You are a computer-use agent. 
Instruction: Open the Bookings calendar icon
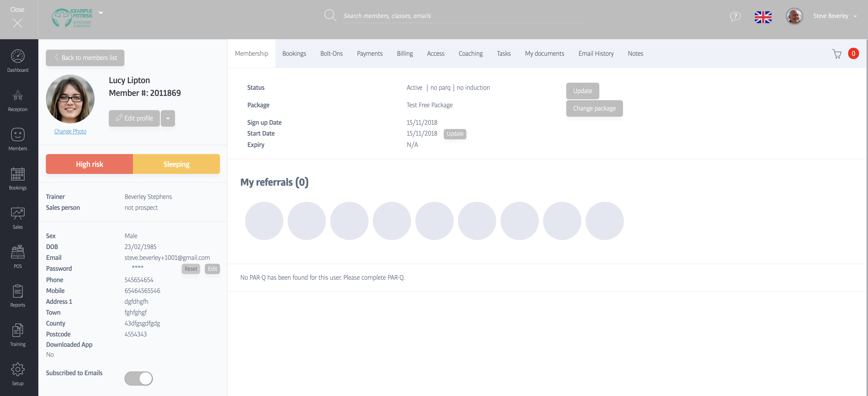pyautogui.click(x=18, y=174)
